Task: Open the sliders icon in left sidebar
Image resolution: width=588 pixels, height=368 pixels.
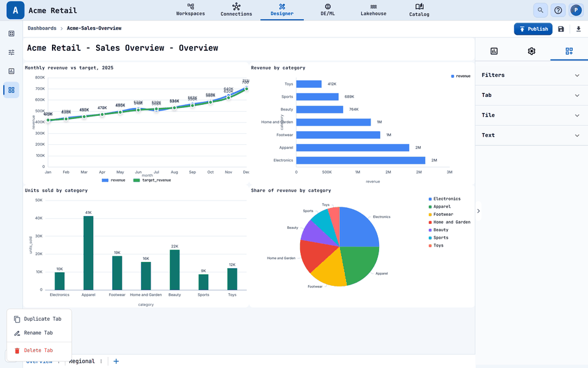Action: click(x=11, y=52)
